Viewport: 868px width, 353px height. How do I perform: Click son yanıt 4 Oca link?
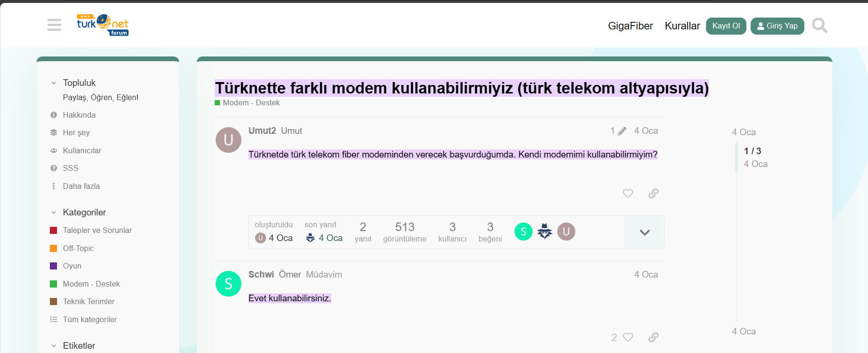tap(331, 238)
